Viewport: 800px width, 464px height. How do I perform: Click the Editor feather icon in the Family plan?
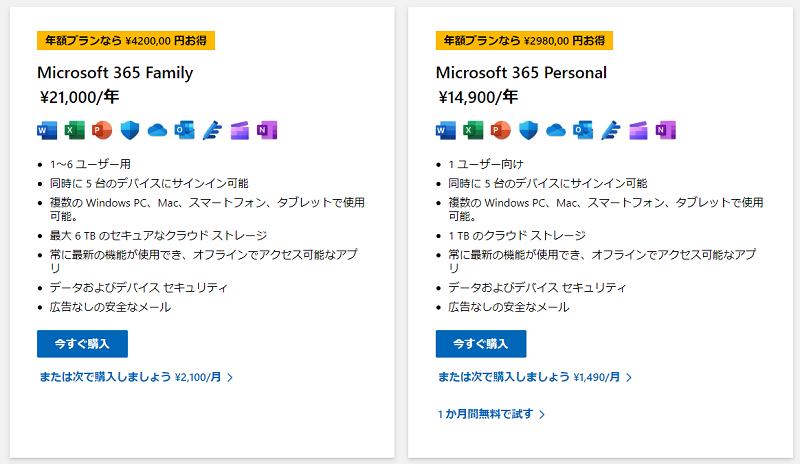pos(212,130)
